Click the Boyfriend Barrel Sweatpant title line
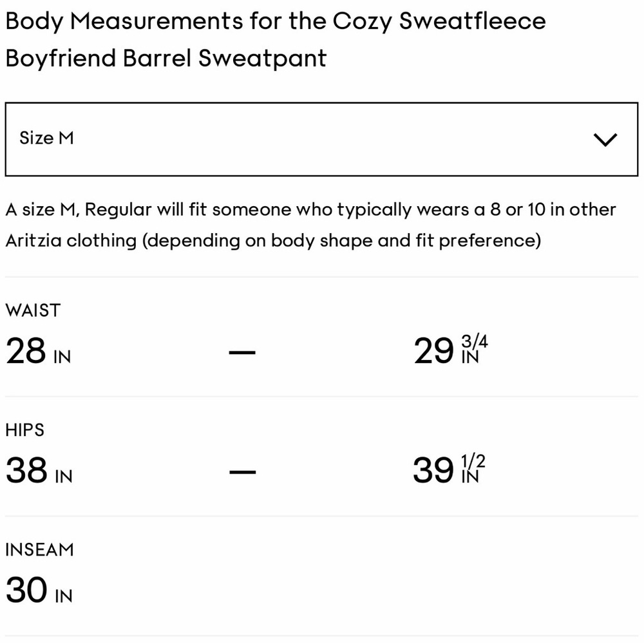The height and width of the screenshot is (644, 644). click(x=166, y=58)
